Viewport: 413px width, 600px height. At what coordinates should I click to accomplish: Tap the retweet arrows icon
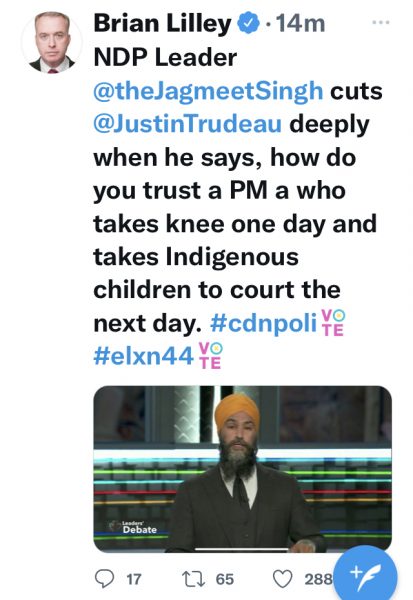click(x=194, y=579)
